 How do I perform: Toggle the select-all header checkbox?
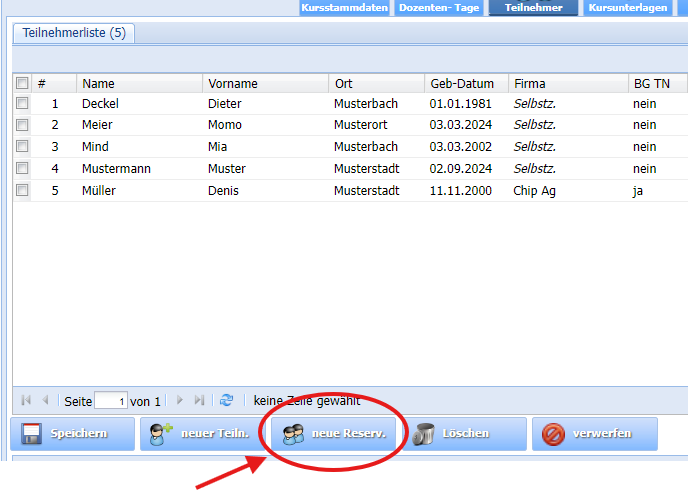click(22, 83)
